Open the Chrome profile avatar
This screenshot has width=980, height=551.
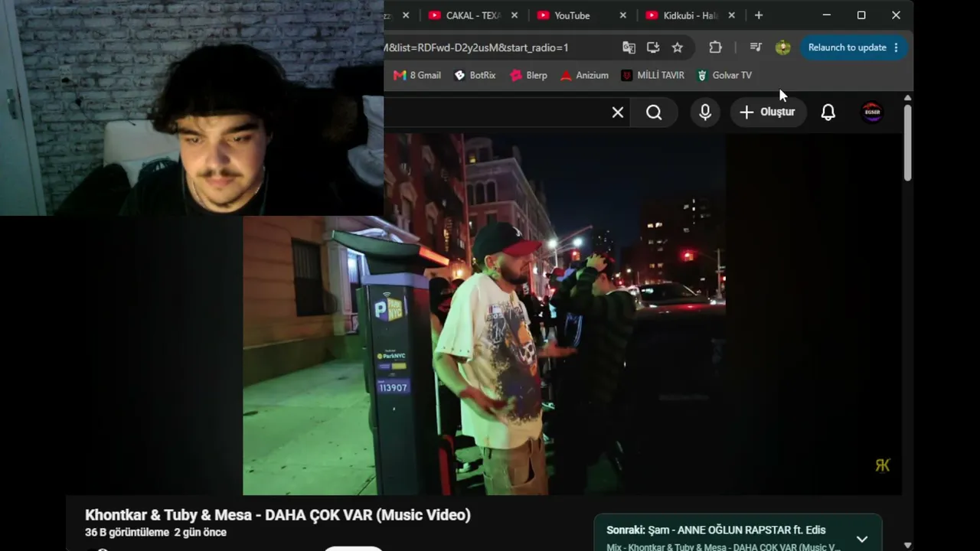click(782, 47)
